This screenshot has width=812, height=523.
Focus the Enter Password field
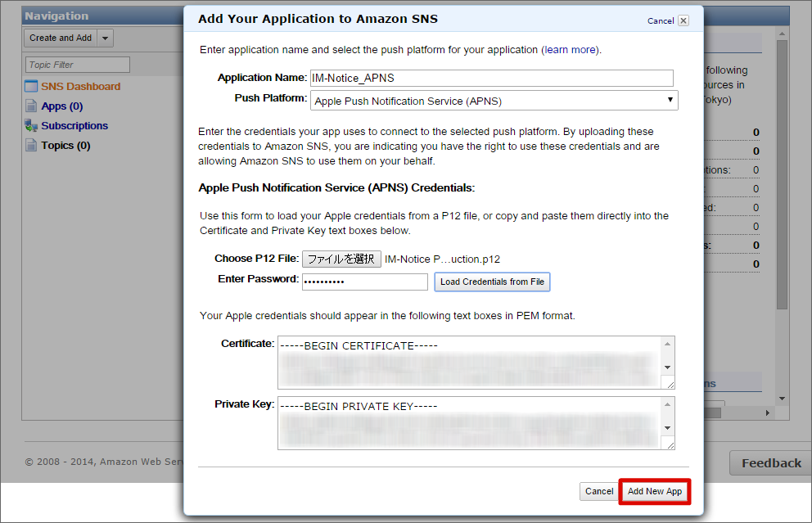(365, 282)
